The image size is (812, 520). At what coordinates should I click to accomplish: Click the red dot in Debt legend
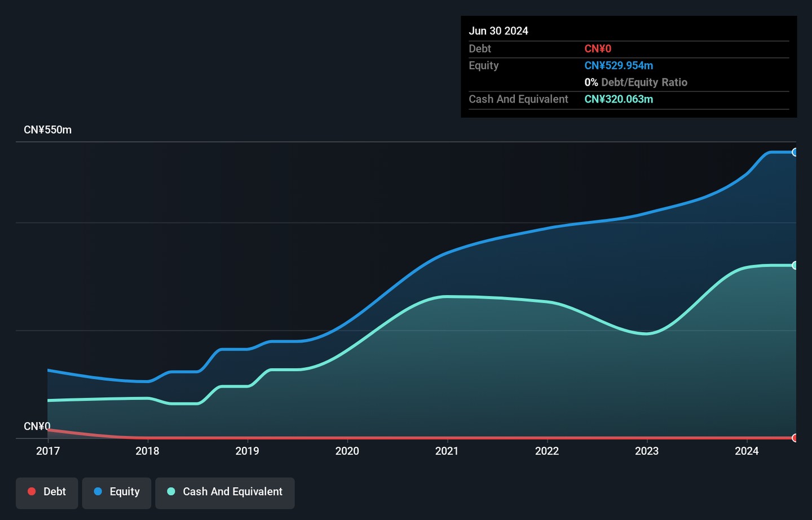tap(32, 492)
